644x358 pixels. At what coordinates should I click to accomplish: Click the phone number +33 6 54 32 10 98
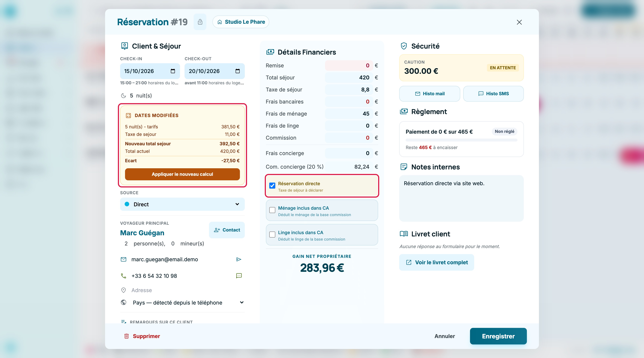click(154, 276)
